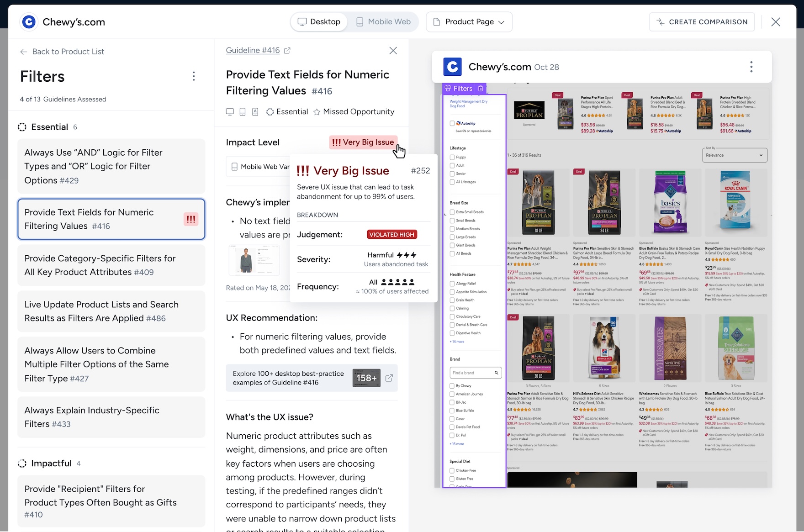Open screenshot card three-dot menu
Image resolution: width=804 pixels, height=532 pixels.
click(751, 67)
